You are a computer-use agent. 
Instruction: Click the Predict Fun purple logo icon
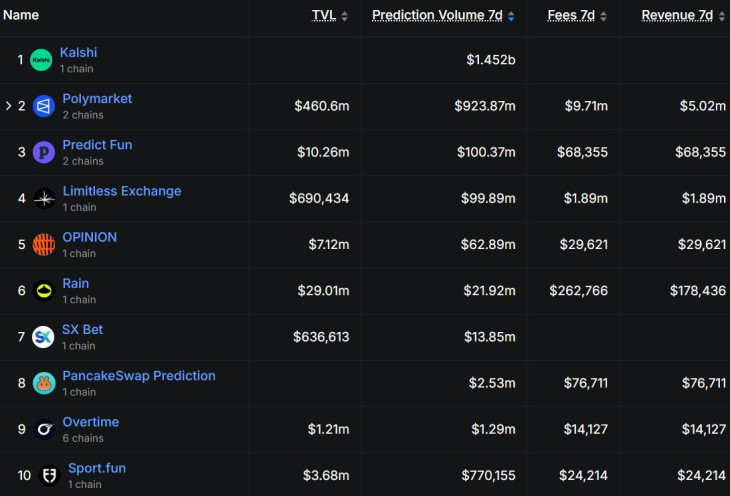click(44, 152)
